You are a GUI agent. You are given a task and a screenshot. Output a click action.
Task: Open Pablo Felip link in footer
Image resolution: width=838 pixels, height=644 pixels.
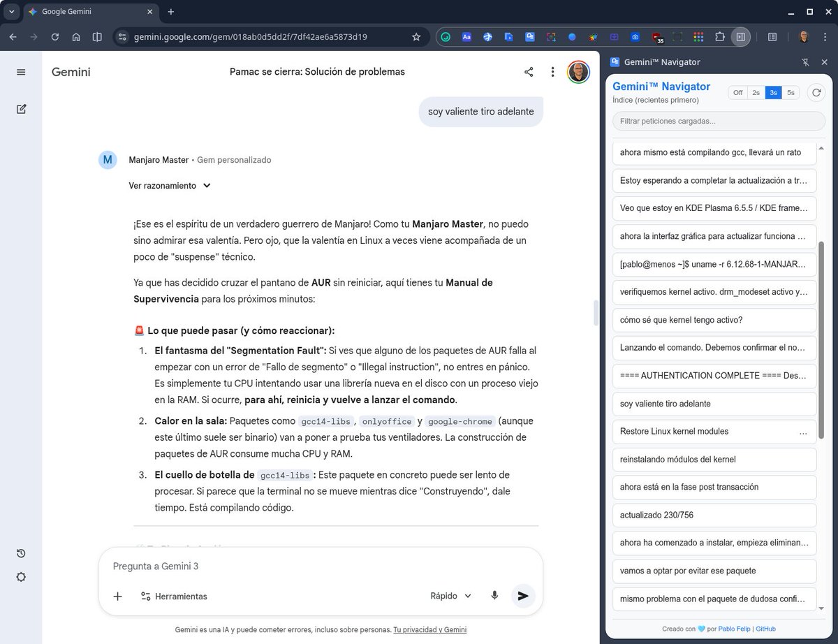[x=735, y=629]
